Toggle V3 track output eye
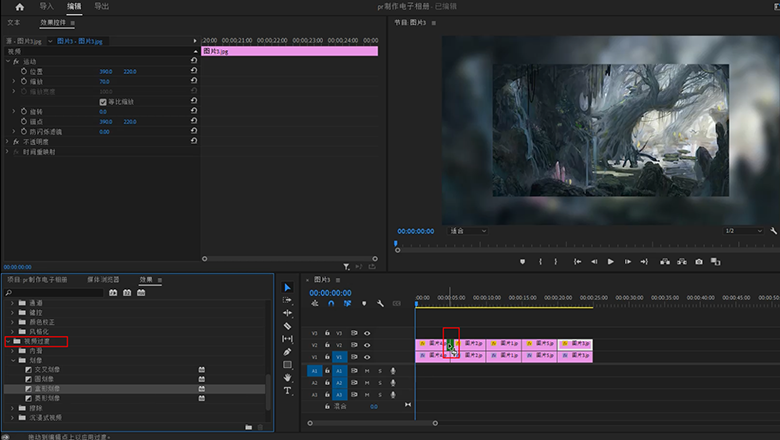The image size is (780, 440). pyautogui.click(x=367, y=333)
